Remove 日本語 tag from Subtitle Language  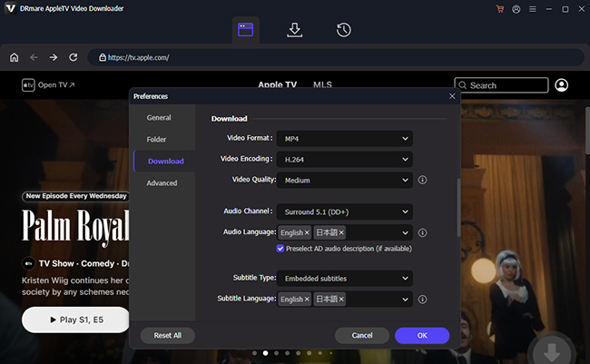(x=341, y=300)
